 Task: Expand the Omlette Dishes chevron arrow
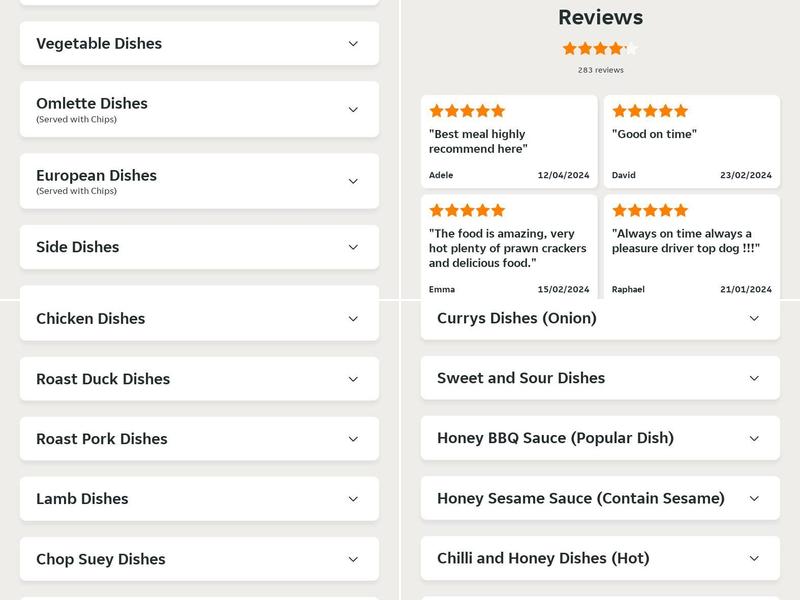pos(353,110)
